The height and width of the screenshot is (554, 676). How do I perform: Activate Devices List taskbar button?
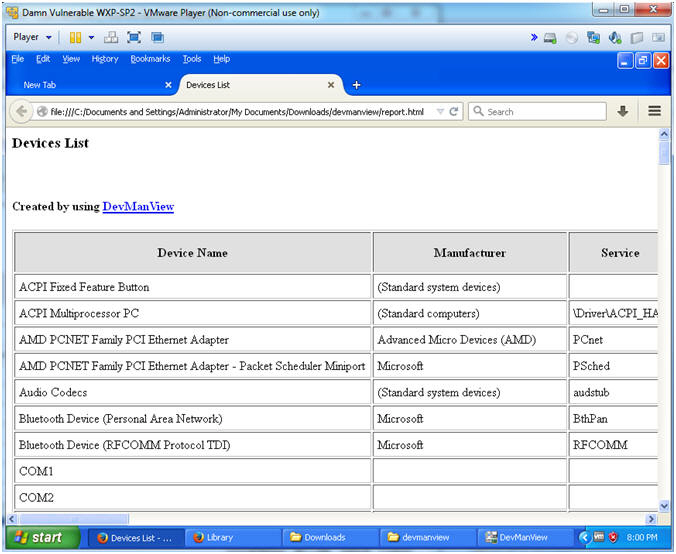click(136, 538)
